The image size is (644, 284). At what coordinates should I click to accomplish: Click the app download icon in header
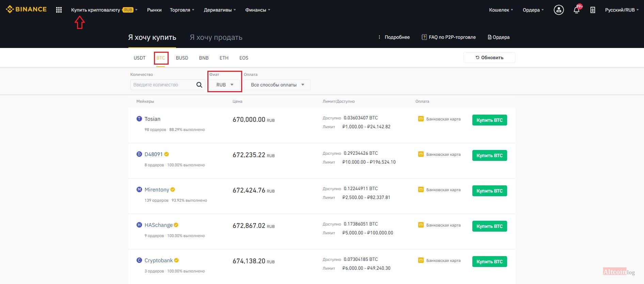(x=593, y=10)
